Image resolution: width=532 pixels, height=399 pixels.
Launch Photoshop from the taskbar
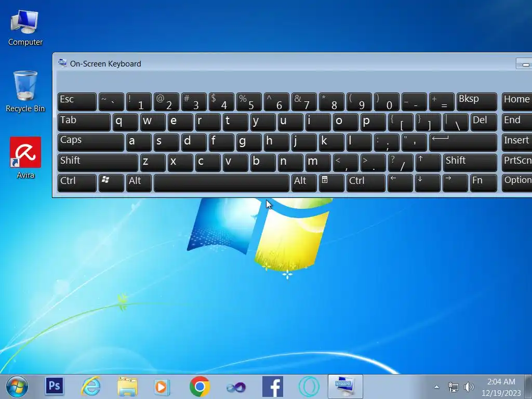pos(54,386)
